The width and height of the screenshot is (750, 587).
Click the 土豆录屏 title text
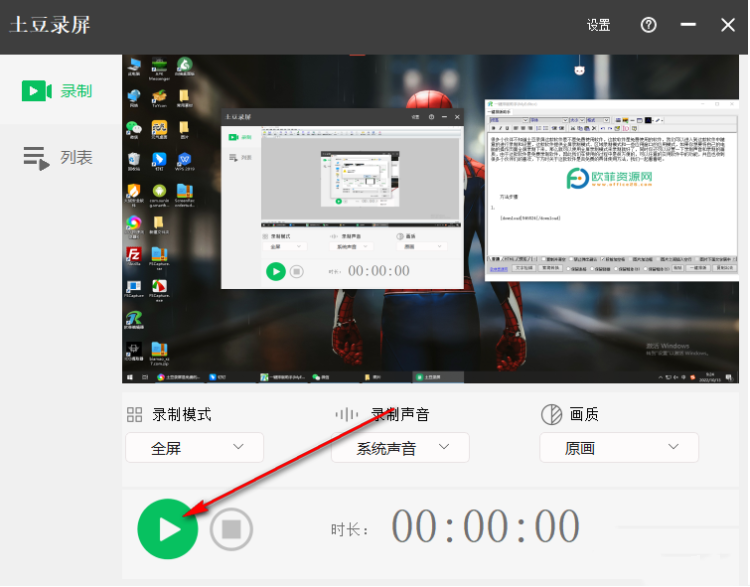coord(50,25)
